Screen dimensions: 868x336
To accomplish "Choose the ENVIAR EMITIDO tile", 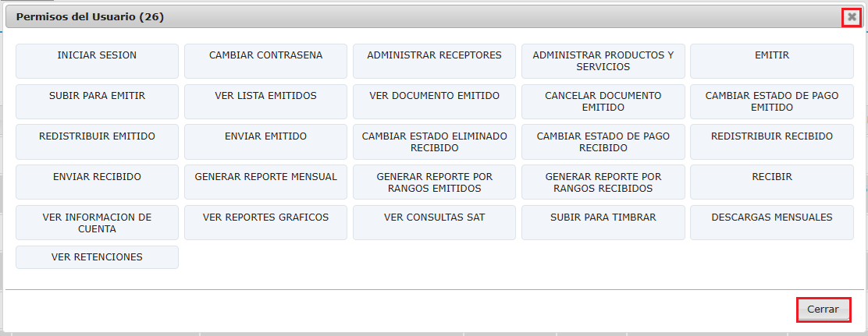I will [265, 141].
